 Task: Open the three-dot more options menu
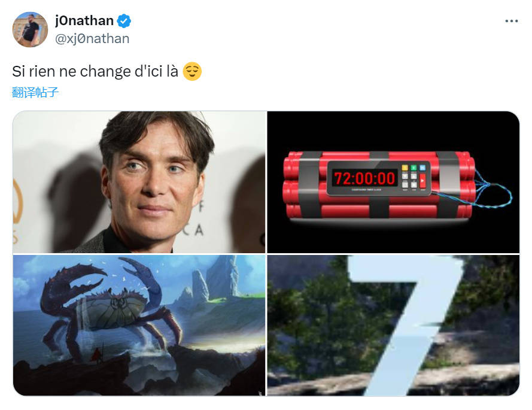pyautogui.click(x=511, y=21)
